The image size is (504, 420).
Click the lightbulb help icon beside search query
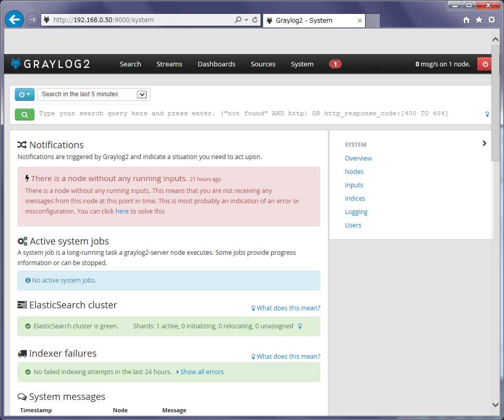[488, 114]
